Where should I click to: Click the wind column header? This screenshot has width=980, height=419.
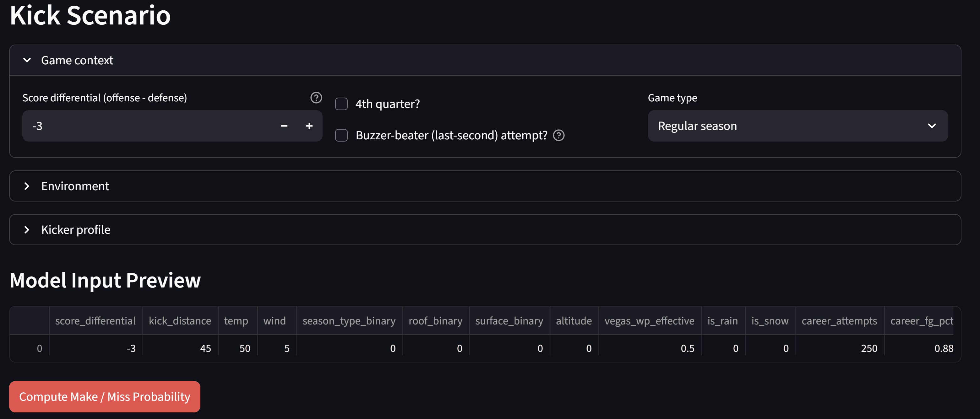pos(277,321)
